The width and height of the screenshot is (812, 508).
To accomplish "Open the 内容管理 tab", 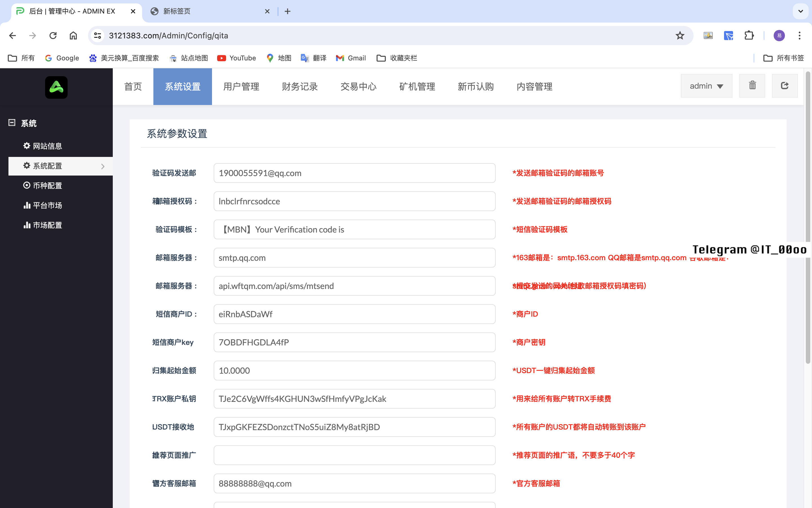I will coord(535,87).
